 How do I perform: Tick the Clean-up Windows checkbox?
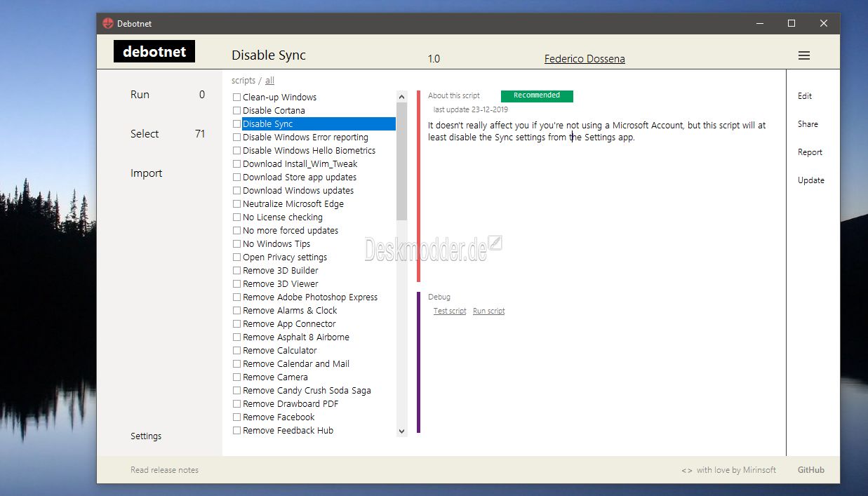236,98
